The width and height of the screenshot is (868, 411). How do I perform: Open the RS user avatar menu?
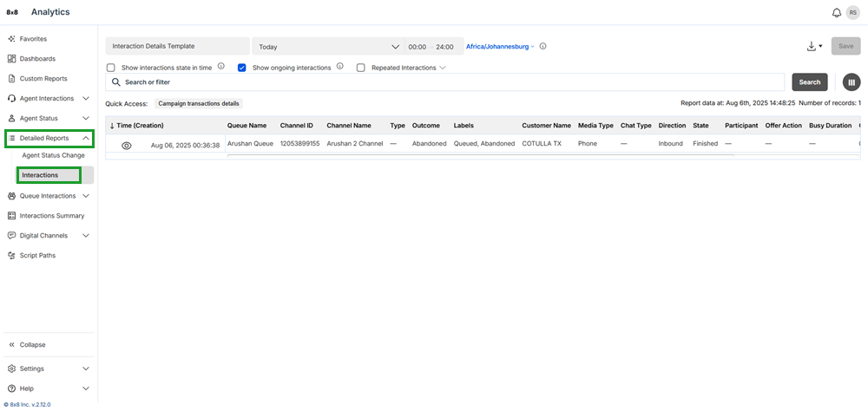(x=852, y=12)
